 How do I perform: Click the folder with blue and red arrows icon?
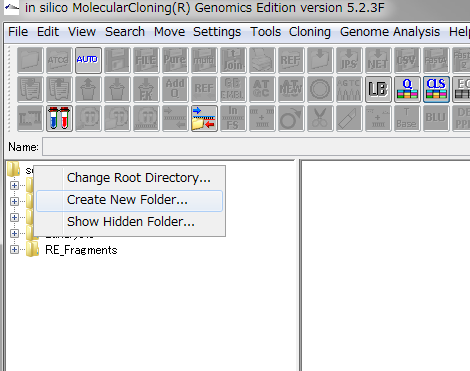coord(204,118)
